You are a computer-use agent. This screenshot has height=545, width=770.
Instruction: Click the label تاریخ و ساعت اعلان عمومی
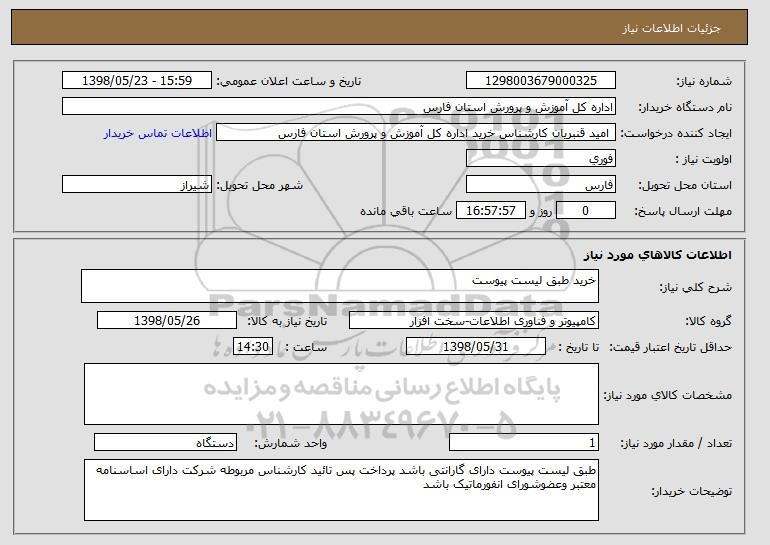289,81
